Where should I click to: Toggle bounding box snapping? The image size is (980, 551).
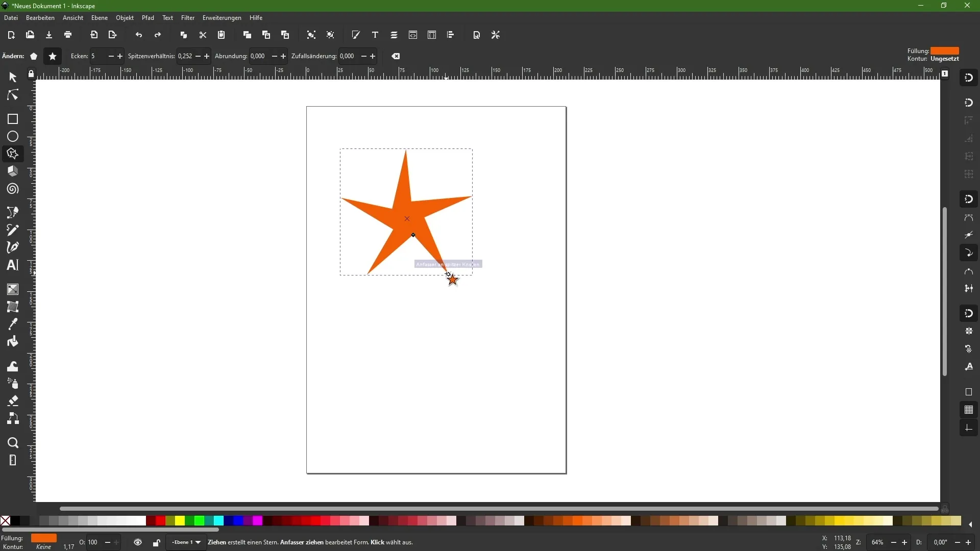coord(969,103)
